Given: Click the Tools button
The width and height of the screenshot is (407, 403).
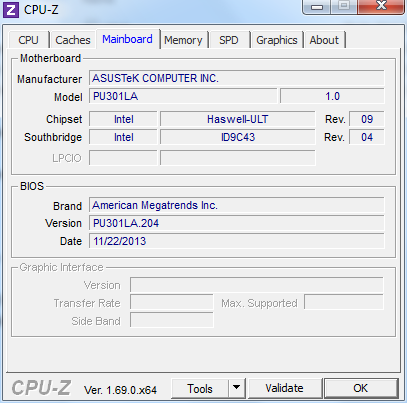Looking at the screenshot, I should tap(200, 389).
